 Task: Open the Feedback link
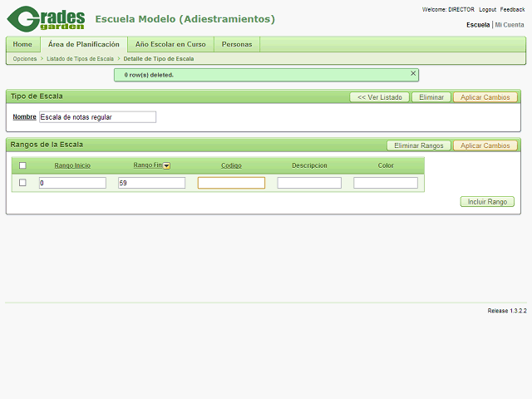click(x=512, y=9)
